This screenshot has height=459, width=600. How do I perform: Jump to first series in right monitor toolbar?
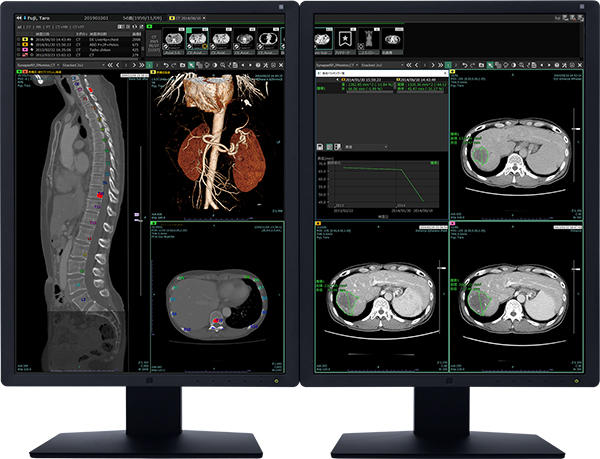tap(409, 65)
